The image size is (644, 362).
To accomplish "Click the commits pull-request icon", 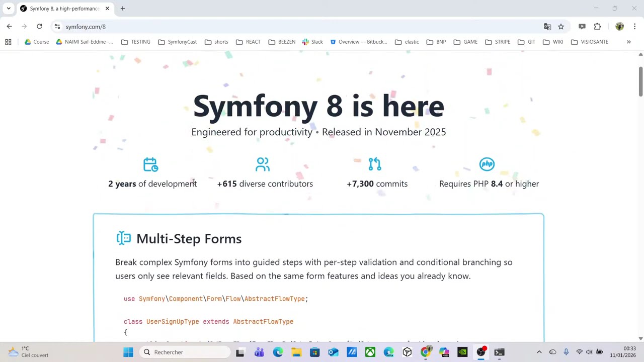I will 375,164.
